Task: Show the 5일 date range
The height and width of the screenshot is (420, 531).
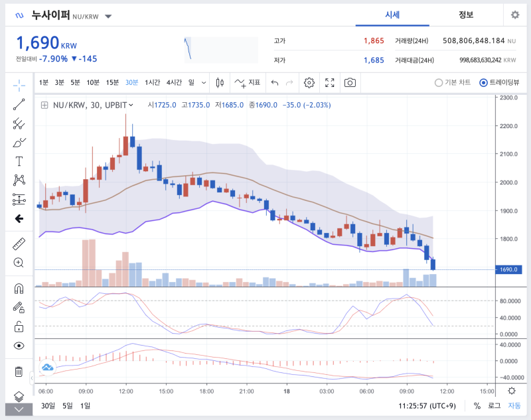Action: tap(68, 405)
